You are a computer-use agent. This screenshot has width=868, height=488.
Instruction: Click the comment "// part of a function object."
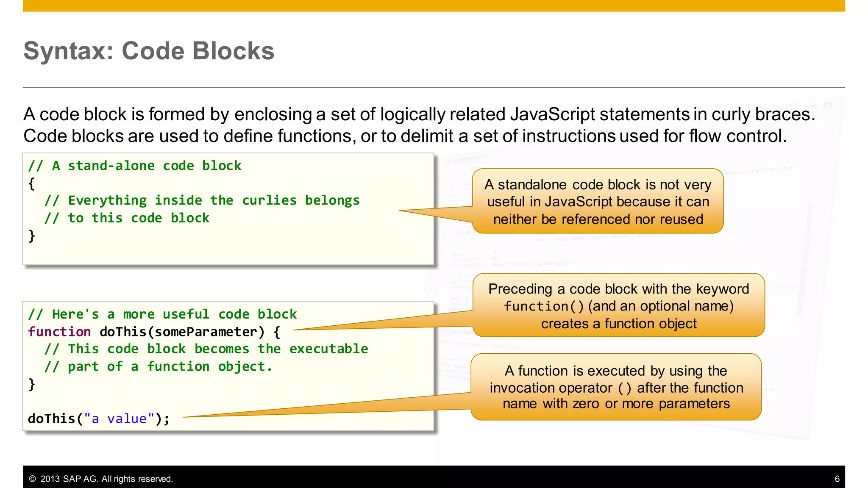pyautogui.click(x=158, y=366)
